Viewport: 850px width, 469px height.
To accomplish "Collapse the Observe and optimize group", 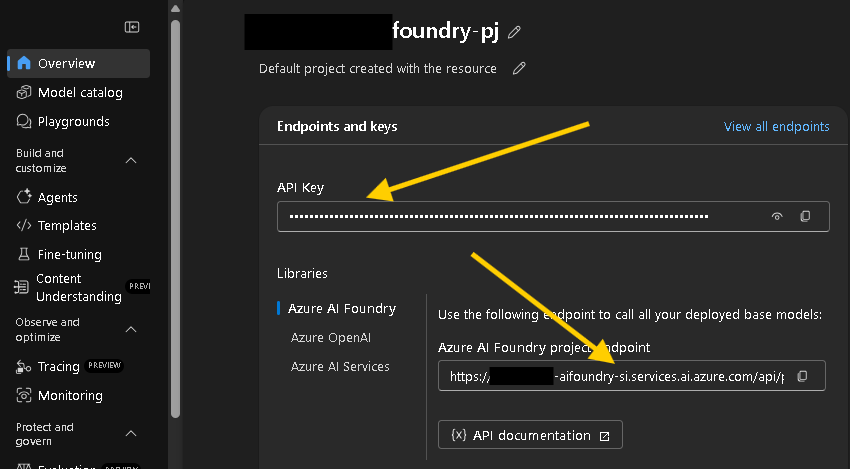I will (131, 330).
